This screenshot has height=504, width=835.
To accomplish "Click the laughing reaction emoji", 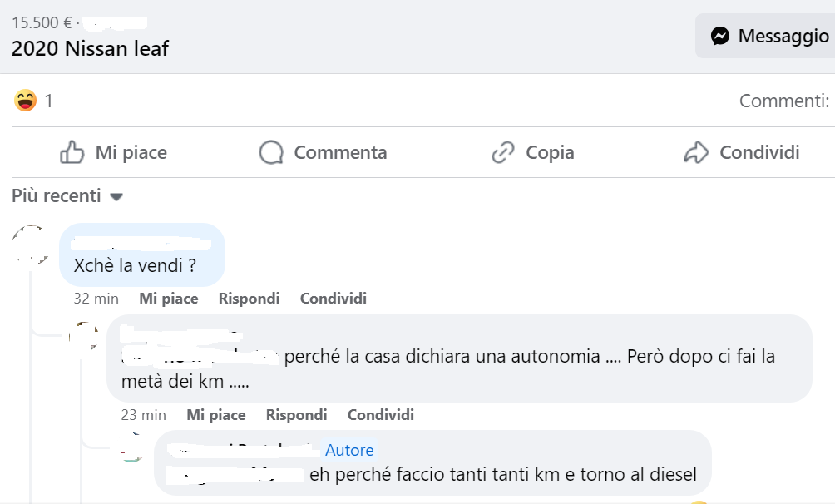I will coord(26,101).
